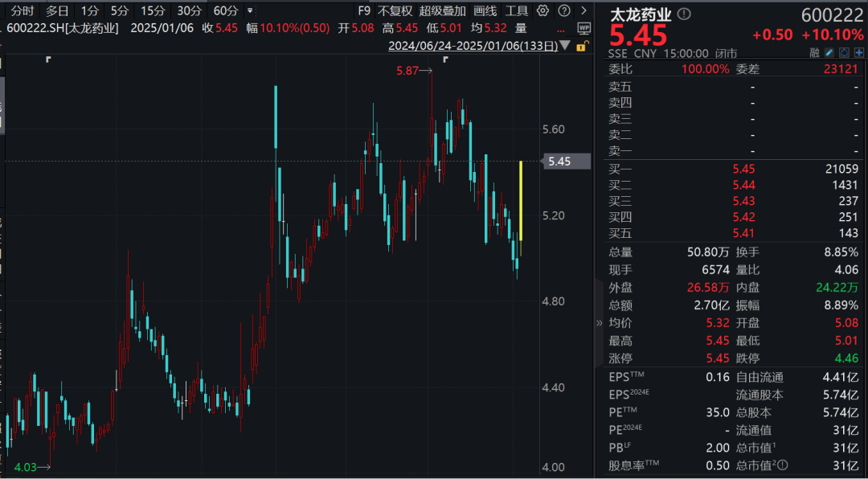
Task: Open the 不复权 price adjustment option
Action: pyautogui.click(x=395, y=10)
